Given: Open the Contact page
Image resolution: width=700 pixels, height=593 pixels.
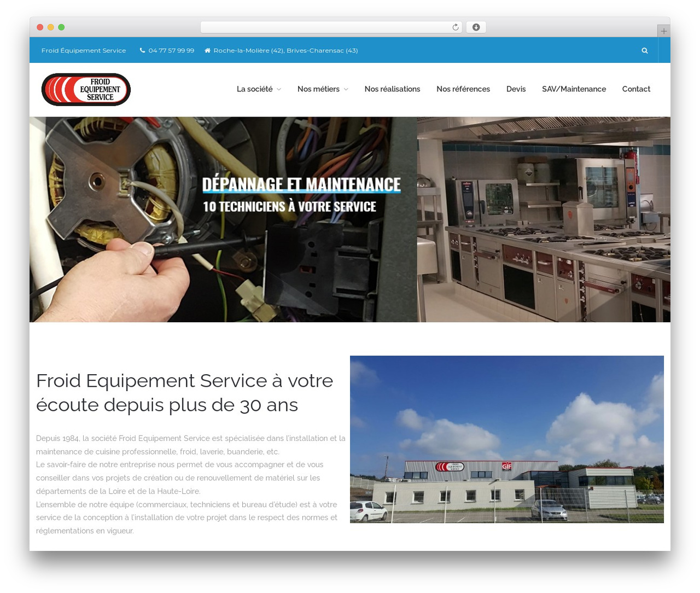Looking at the screenshot, I should coord(636,89).
